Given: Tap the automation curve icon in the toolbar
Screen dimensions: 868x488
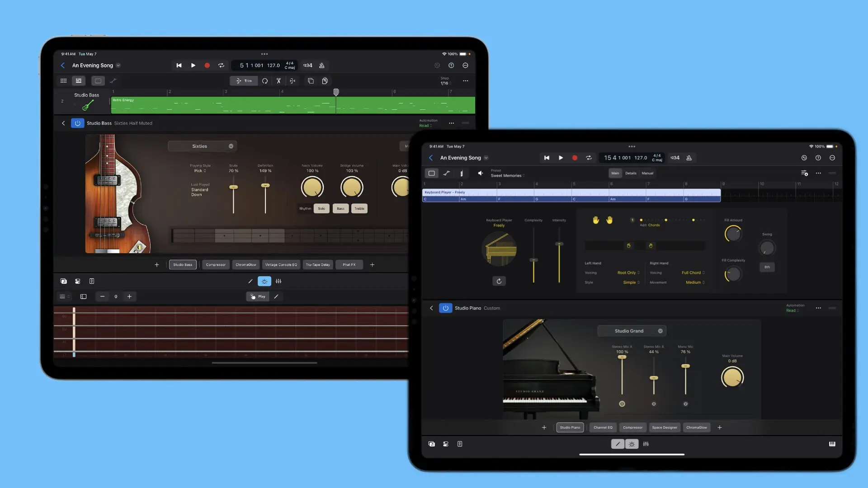Looking at the screenshot, I should pyautogui.click(x=113, y=80).
